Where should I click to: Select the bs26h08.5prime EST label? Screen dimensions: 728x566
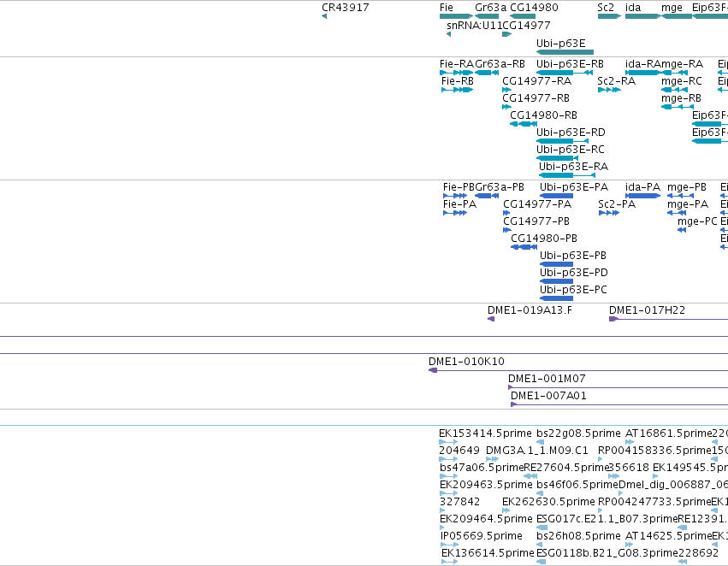pyautogui.click(x=578, y=536)
